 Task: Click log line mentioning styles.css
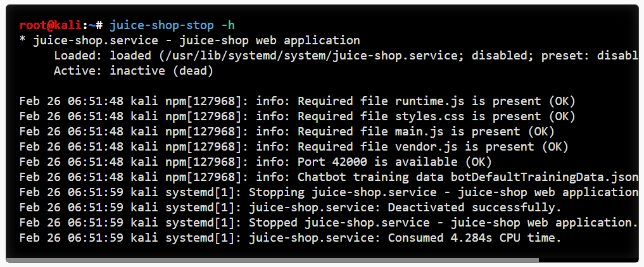298,116
